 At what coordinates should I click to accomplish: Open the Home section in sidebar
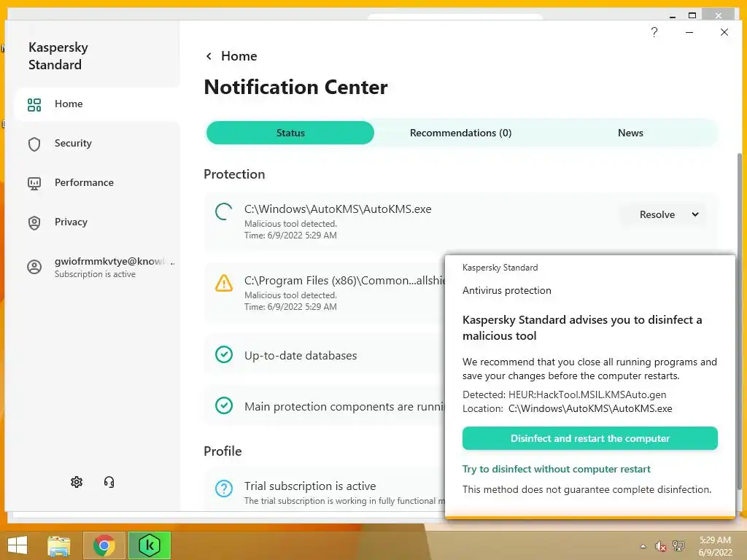(x=97, y=104)
